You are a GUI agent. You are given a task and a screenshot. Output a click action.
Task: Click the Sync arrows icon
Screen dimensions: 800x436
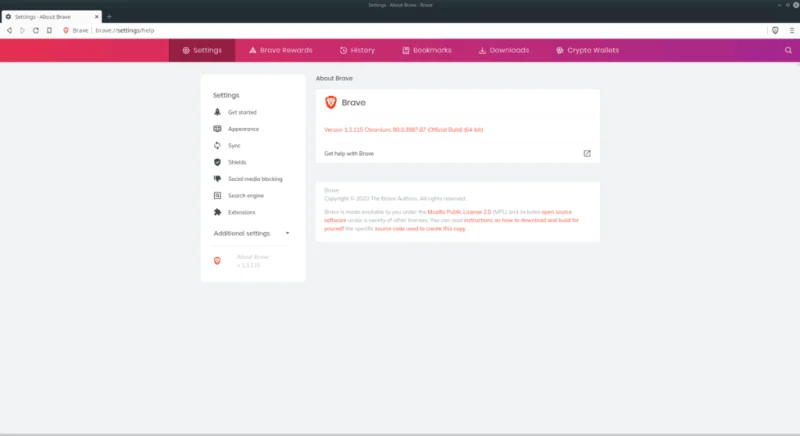217,145
